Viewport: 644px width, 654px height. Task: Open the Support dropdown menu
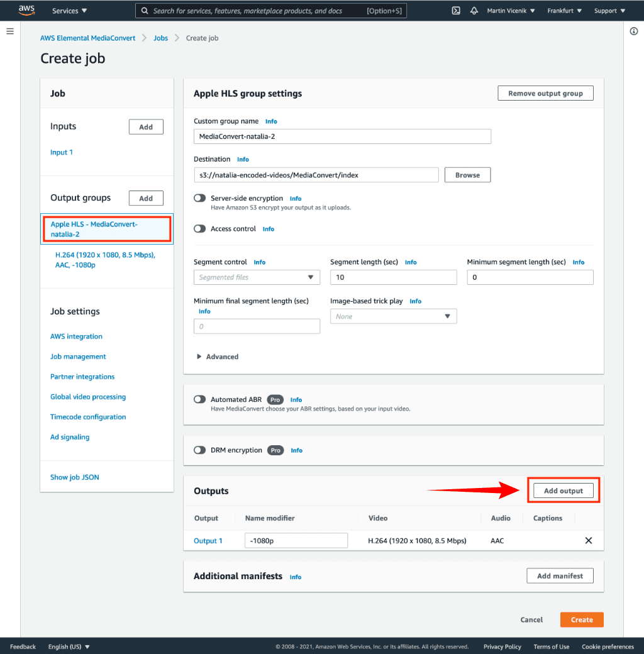coord(609,11)
